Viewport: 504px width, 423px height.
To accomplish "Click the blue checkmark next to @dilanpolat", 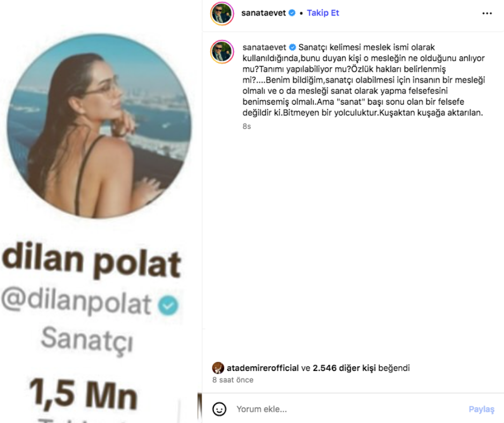I will pos(168,305).
